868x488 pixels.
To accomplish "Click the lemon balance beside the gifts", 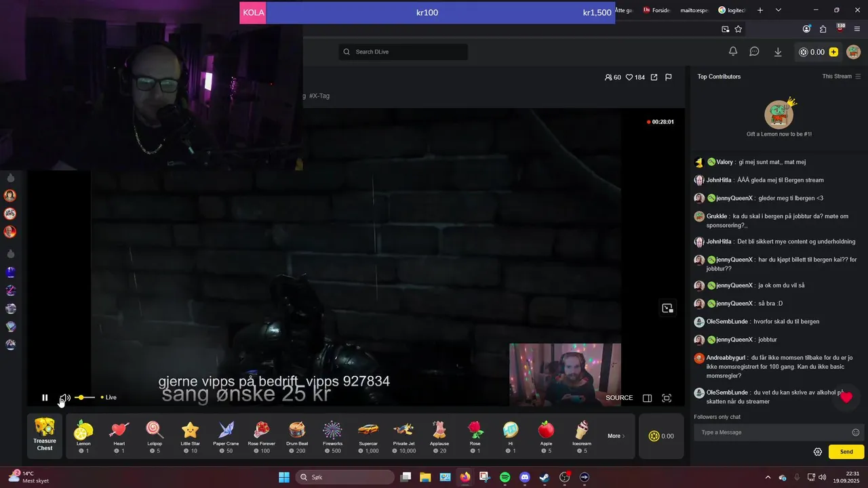I will coord(661,436).
